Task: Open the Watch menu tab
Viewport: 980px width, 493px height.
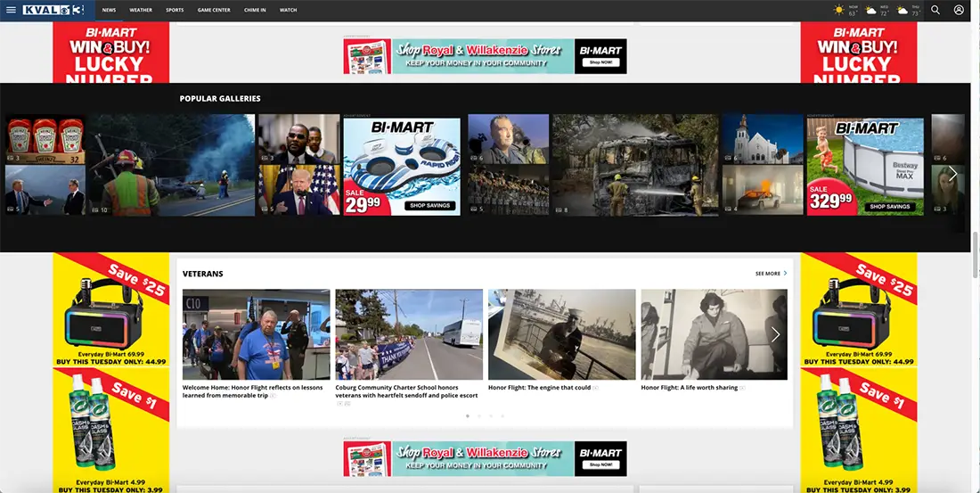Action: tap(288, 10)
